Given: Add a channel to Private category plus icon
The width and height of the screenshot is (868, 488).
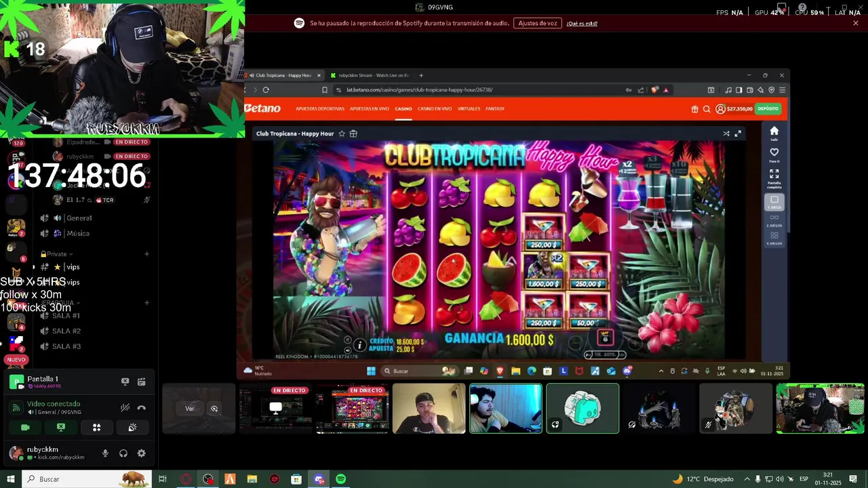Looking at the screenshot, I should 147,254.
